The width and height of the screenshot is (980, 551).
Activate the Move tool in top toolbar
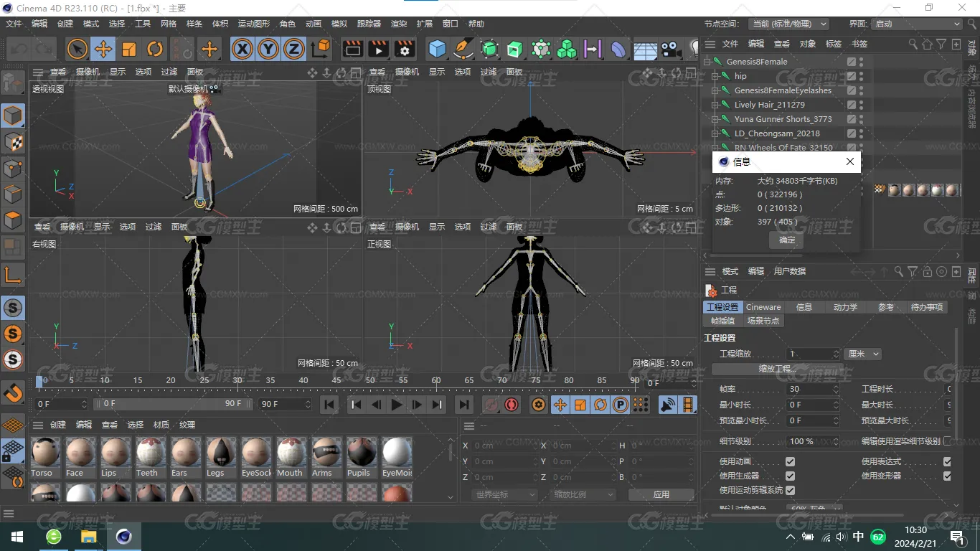(x=103, y=49)
